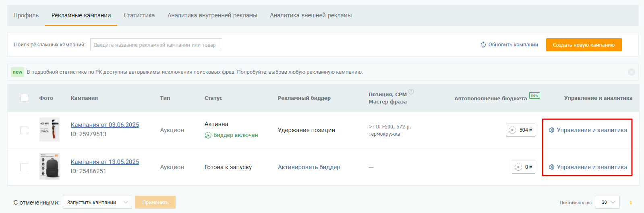
Task: Click the campaign search input field
Action: (x=156, y=45)
